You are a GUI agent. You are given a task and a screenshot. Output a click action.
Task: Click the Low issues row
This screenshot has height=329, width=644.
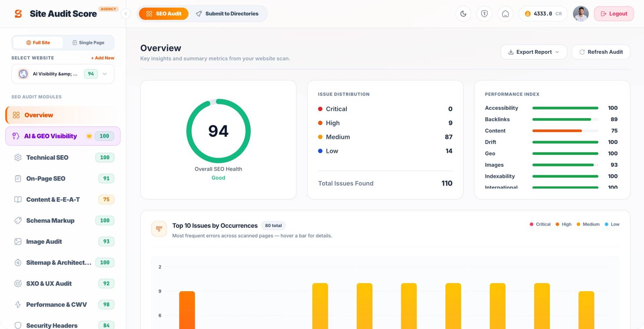[x=385, y=151]
